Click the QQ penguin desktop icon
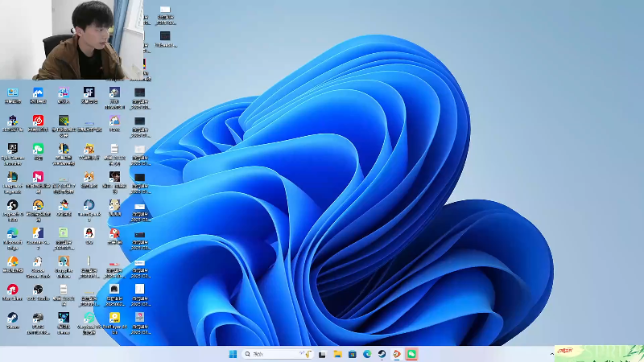The width and height of the screenshot is (644, 362). pos(89,234)
